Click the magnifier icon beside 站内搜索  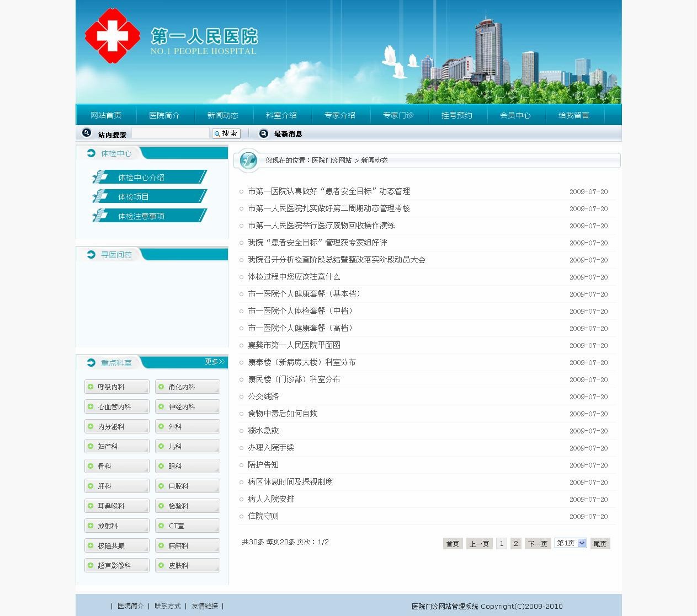87,133
